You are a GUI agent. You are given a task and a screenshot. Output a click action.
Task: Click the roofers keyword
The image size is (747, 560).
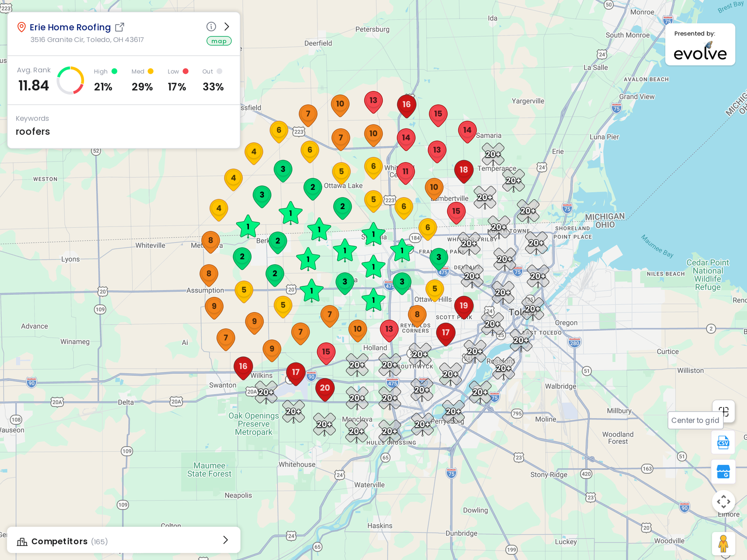click(33, 132)
